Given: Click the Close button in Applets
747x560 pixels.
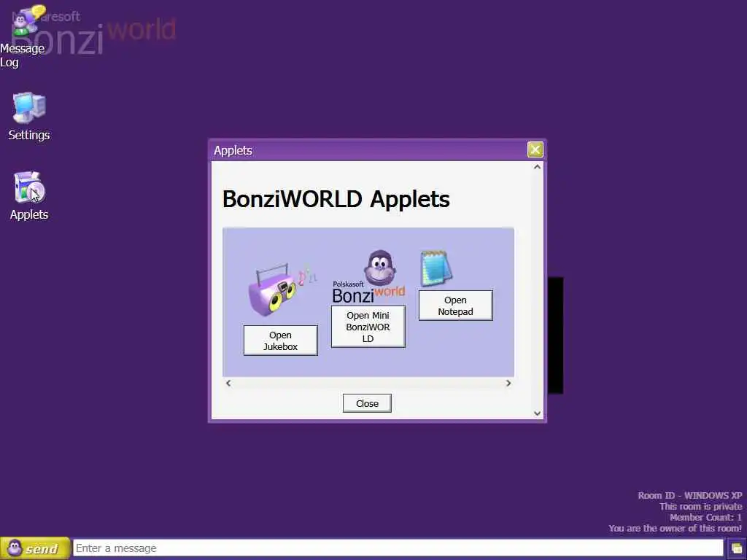Looking at the screenshot, I should click(367, 403).
